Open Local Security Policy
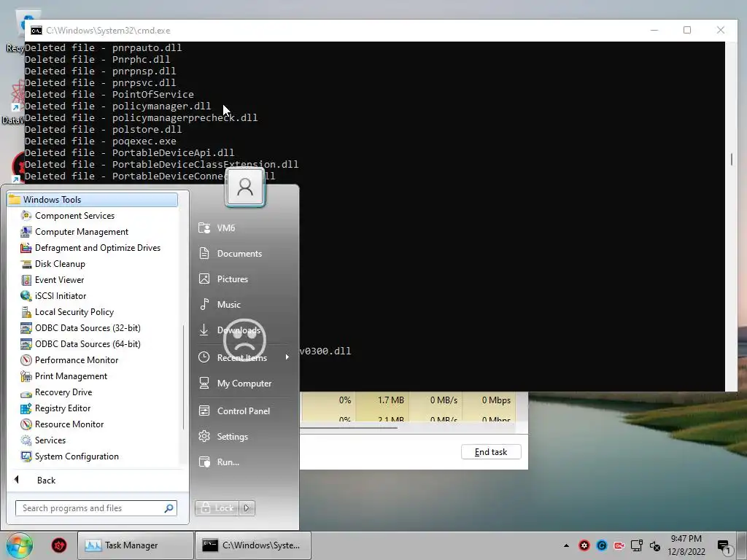This screenshot has height=560, width=747. point(74,312)
